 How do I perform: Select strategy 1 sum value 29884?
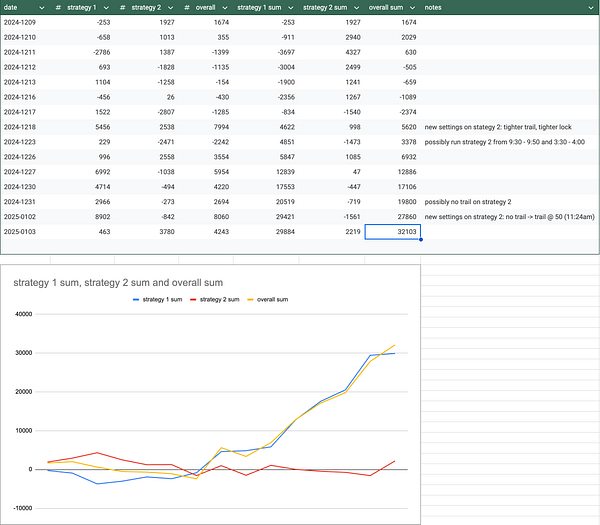click(x=285, y=232)
